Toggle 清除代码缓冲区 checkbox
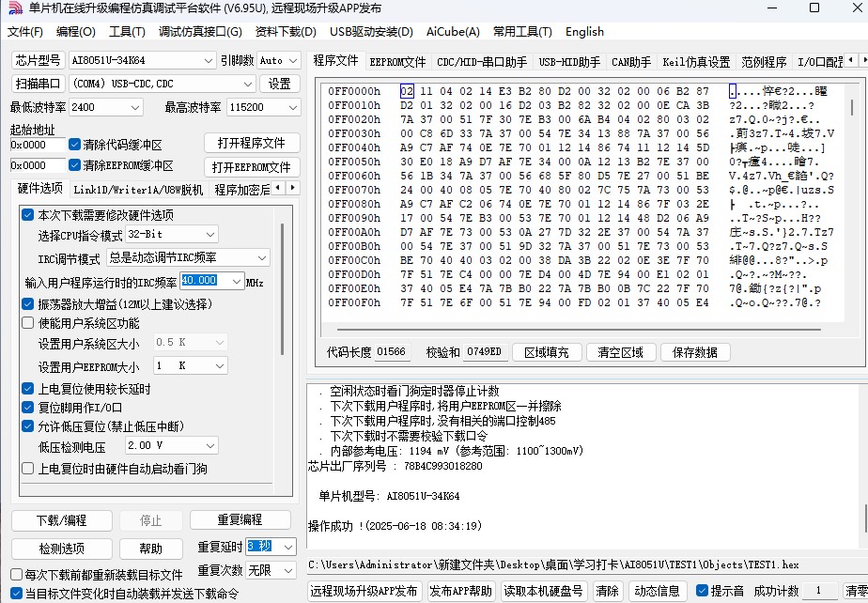The width and height of the screenshot is (868, 603). coord(75,145)
